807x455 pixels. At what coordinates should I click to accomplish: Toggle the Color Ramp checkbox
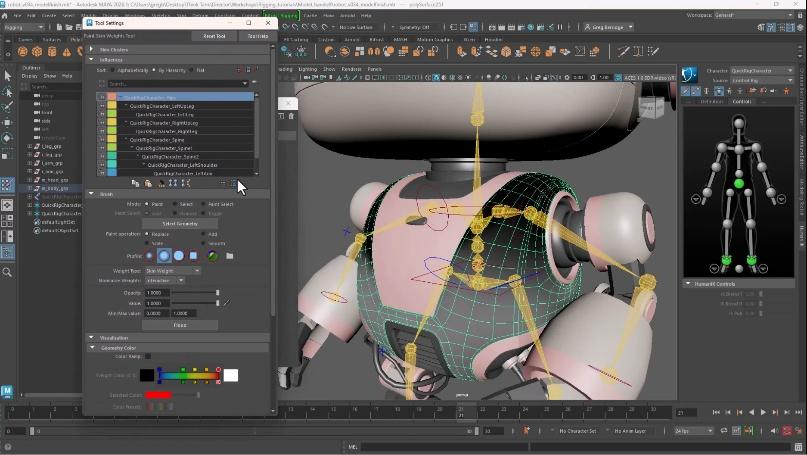pyautogui.click(x=148, y=356)
